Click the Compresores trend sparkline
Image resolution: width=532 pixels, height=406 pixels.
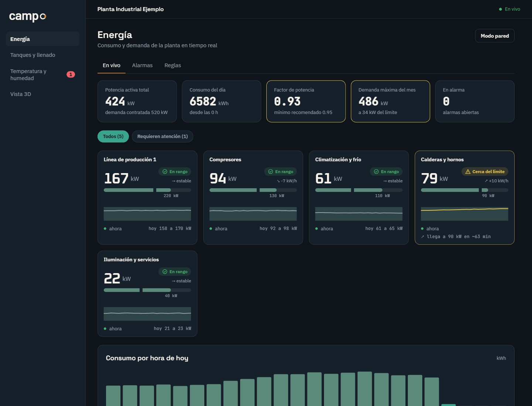(x=253, y=214)
